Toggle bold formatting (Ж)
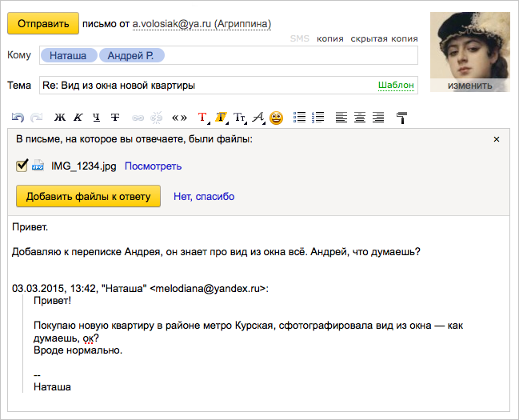 tap(60, 118)
